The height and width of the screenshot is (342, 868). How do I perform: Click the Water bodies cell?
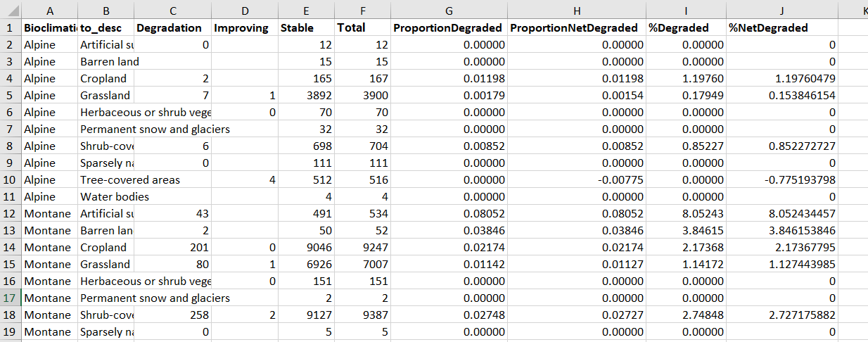(115, 196)
